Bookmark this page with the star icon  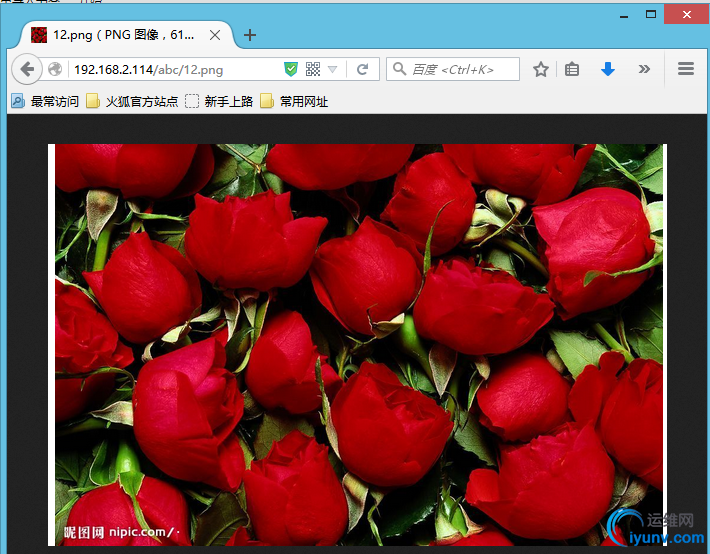tap(541, 69)
